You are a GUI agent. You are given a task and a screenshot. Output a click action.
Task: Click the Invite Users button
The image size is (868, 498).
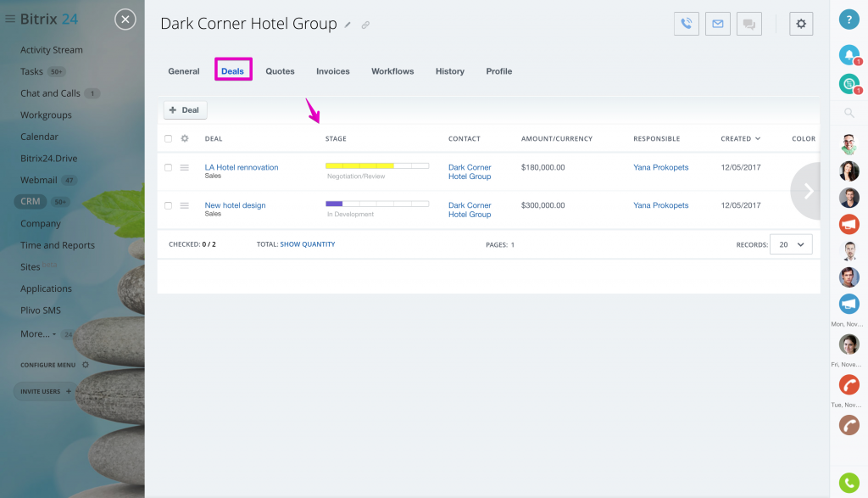pos(46,391)
